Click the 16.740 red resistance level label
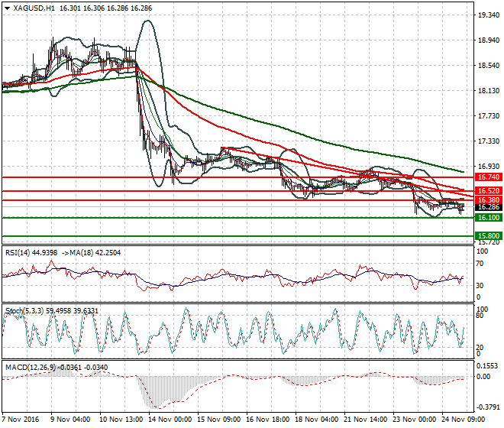The height and width of the screenshot is (428, 504). click(x=488, y=177)
